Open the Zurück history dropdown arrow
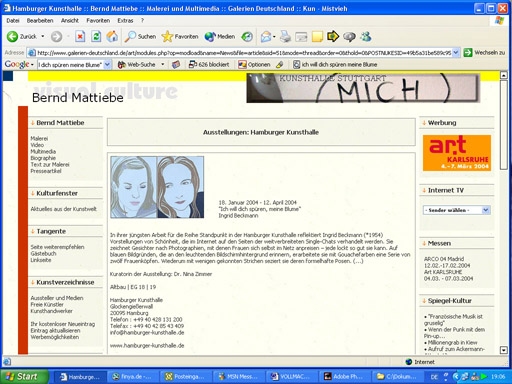Image resolution: width=512 pixels, height=384 pixels. click(42, 36)
